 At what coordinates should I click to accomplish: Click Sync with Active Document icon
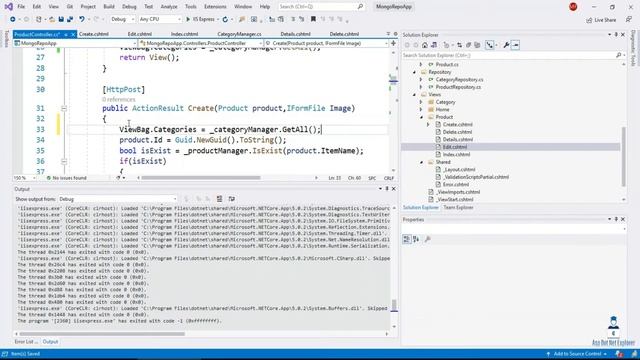point(460,45)
